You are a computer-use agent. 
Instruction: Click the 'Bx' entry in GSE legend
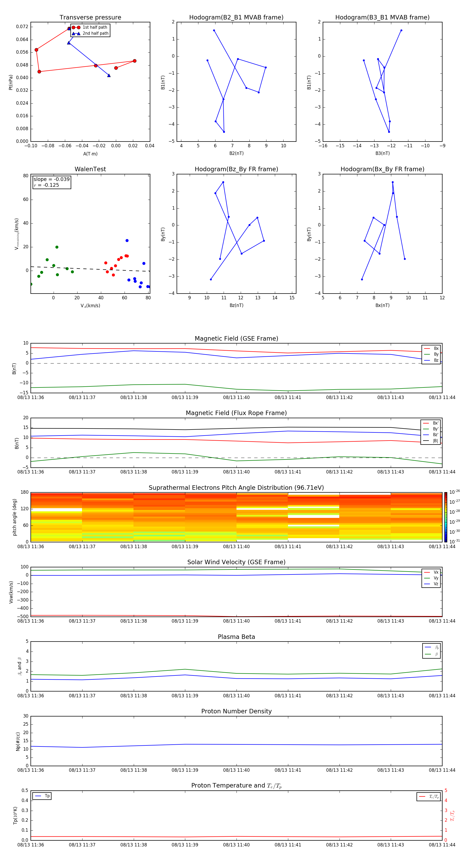[431, 349]
